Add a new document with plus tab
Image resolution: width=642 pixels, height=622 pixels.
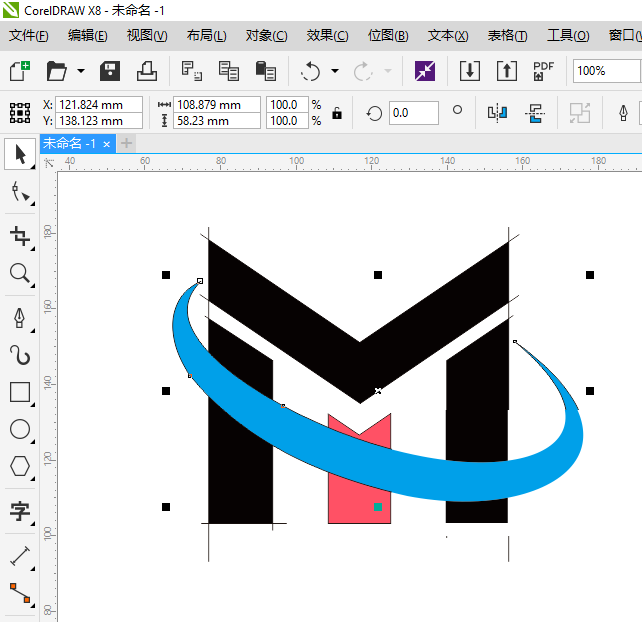[127, 144]
